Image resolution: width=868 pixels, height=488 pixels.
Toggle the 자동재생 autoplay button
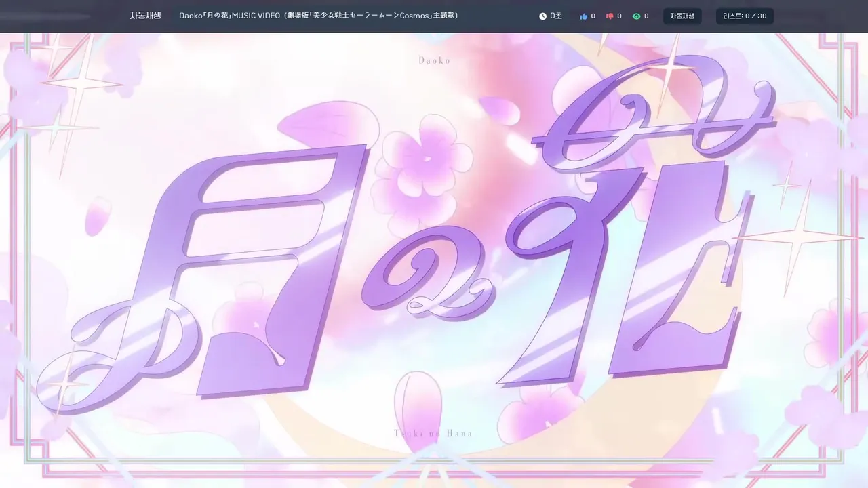pos(682,16)
